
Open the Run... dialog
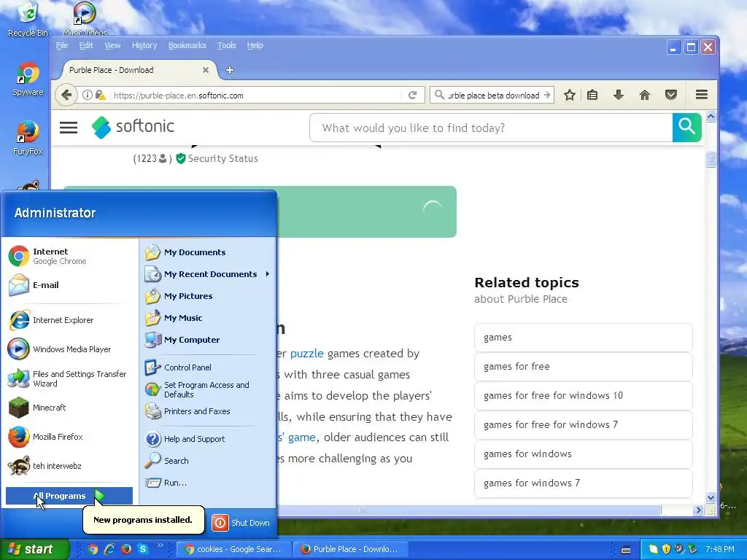tap(208, 483)
